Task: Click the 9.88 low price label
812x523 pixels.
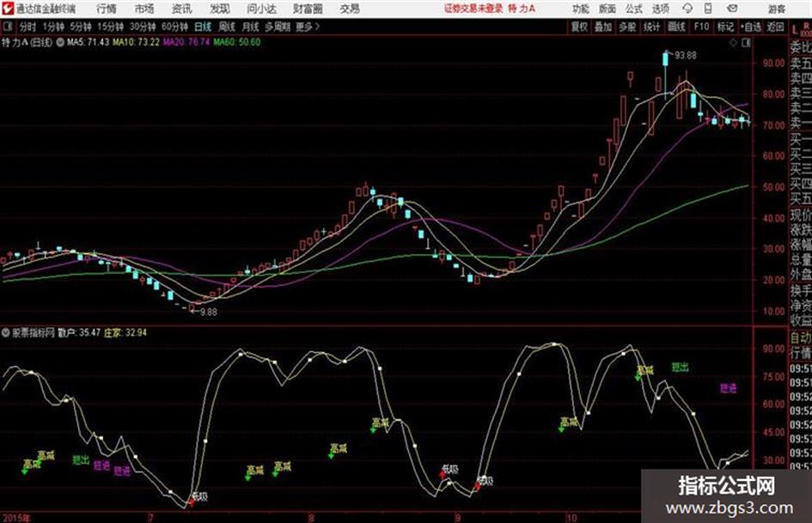Action: click(209, 312)
